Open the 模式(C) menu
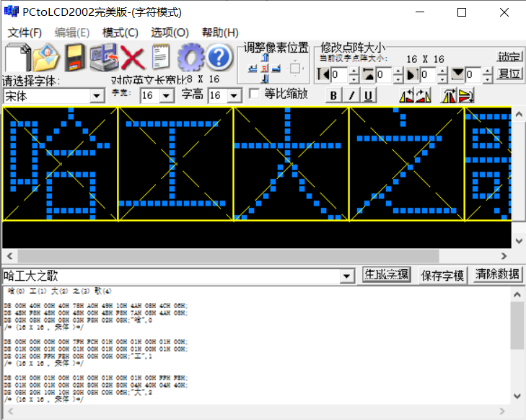 [x=120, y=33]
